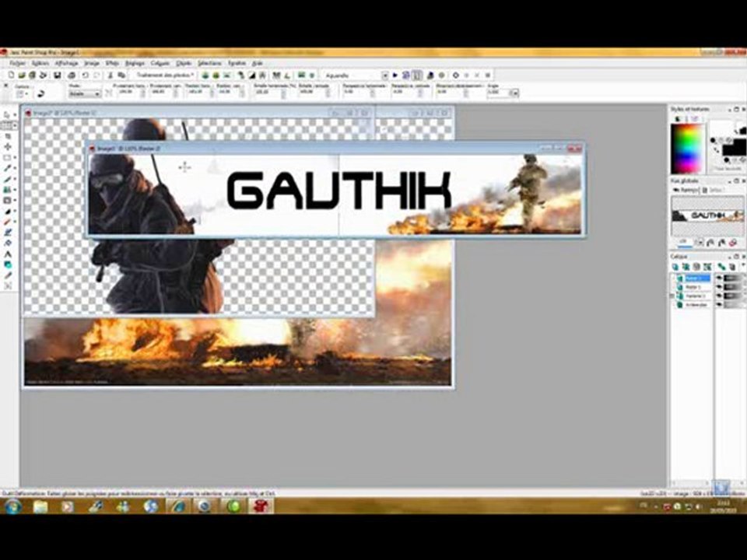The width and height of the screenshot is (747, 560).
Task: Open the Mode dropdown in tool options
Action: click(85, 94)
